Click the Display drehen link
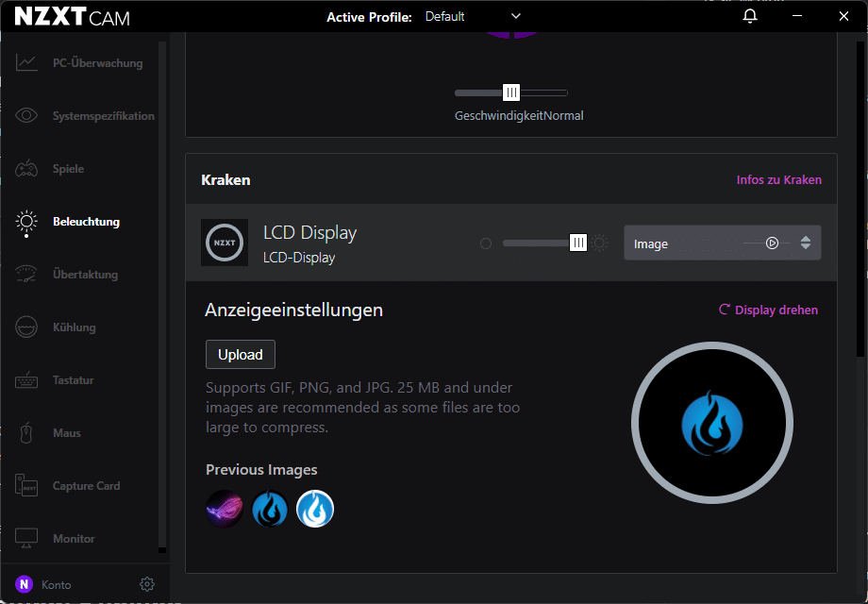This screenshot has height=604, width=868. coord(769,310)
